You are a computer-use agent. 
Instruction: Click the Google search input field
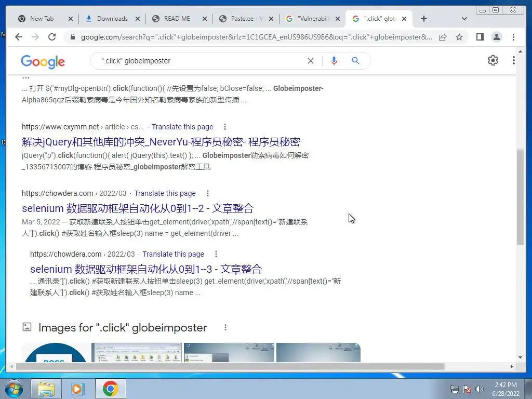pyautogui.click(x=200, y=61)
